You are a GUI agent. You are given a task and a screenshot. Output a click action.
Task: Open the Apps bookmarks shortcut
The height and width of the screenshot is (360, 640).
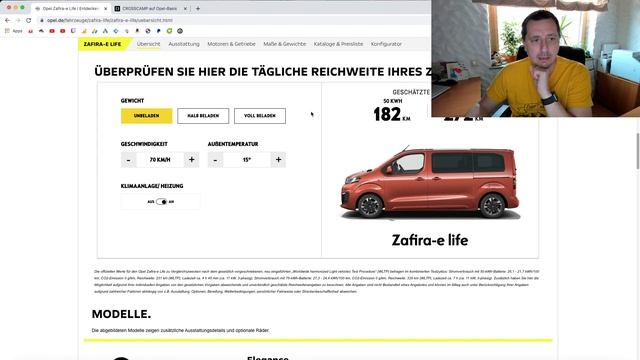tap(13, 31)
